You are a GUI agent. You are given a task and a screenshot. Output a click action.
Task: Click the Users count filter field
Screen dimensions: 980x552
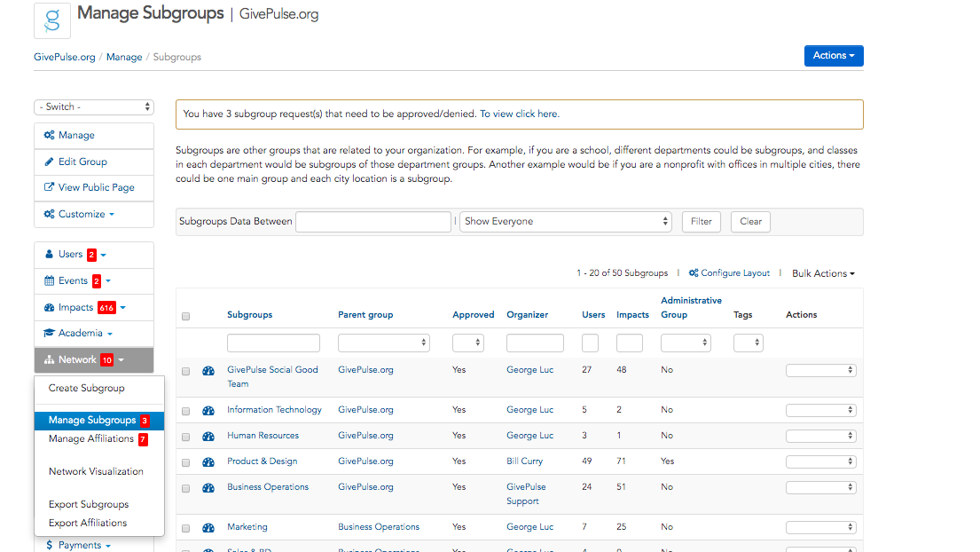click(590, 343)
